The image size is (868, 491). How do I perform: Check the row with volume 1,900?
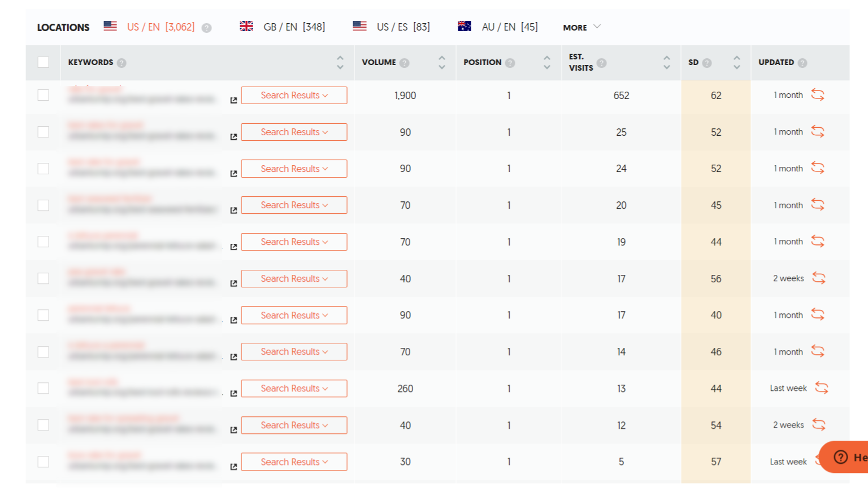coord(43,95)
